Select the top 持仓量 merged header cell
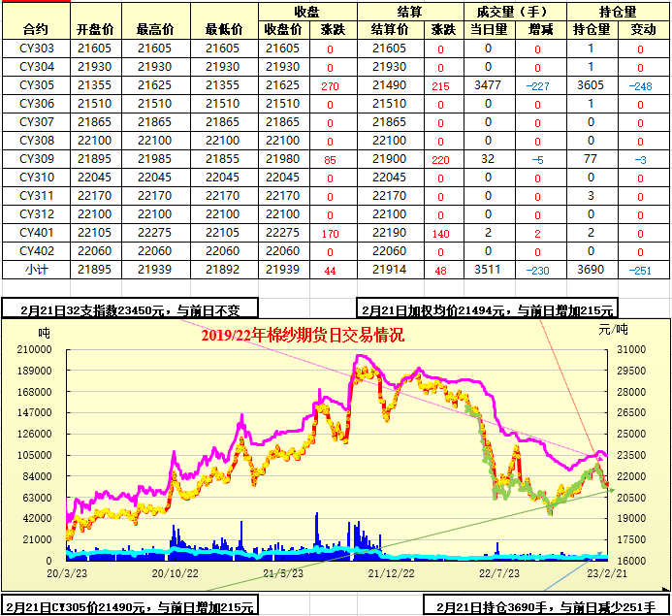This screenshot has width=672, height=616. click(618, 12)
